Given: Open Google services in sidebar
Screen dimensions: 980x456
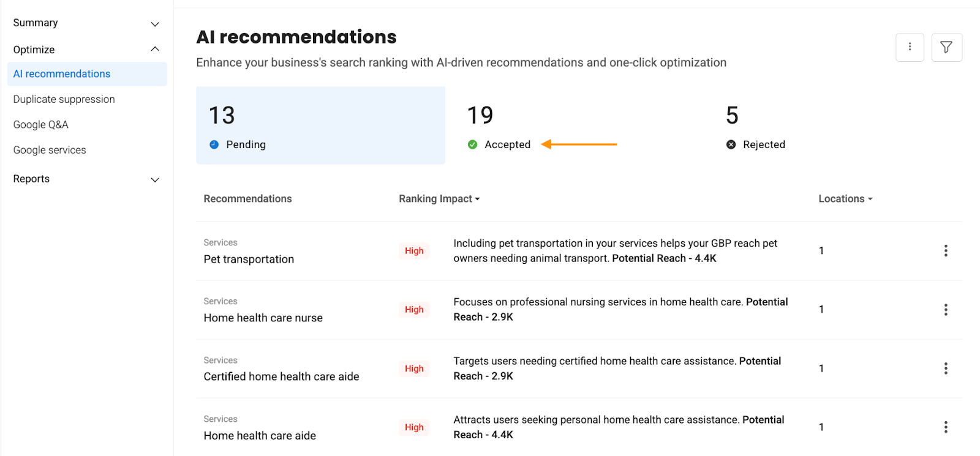Looking at the screenshot, I should pos(50,150).
